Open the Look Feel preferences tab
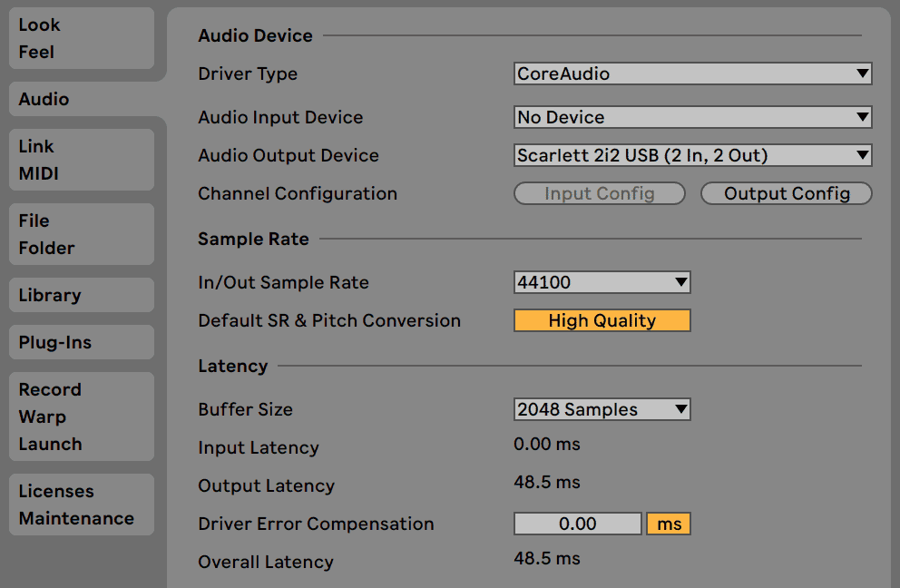This screenshot has width=900, height=588. pos(82,38)
